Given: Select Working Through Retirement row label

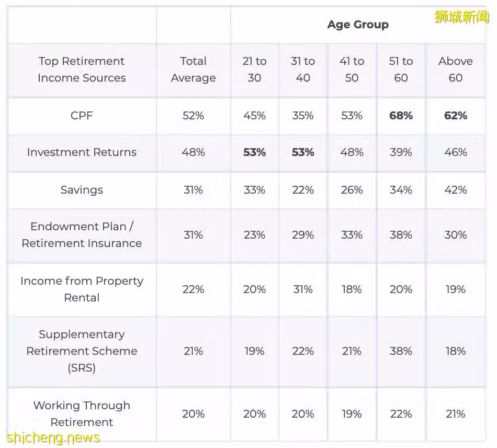Looking at the screenshot, I should tap(82, 414).
